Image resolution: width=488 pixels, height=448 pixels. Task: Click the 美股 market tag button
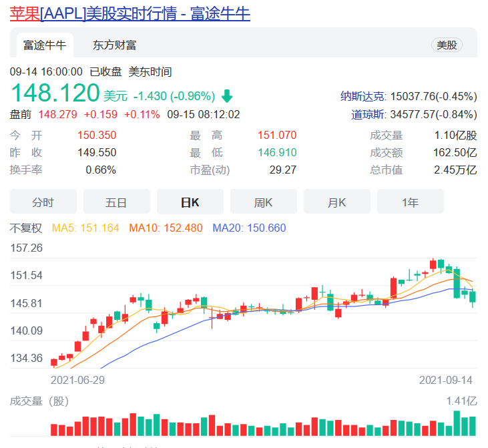click(447, 45)
